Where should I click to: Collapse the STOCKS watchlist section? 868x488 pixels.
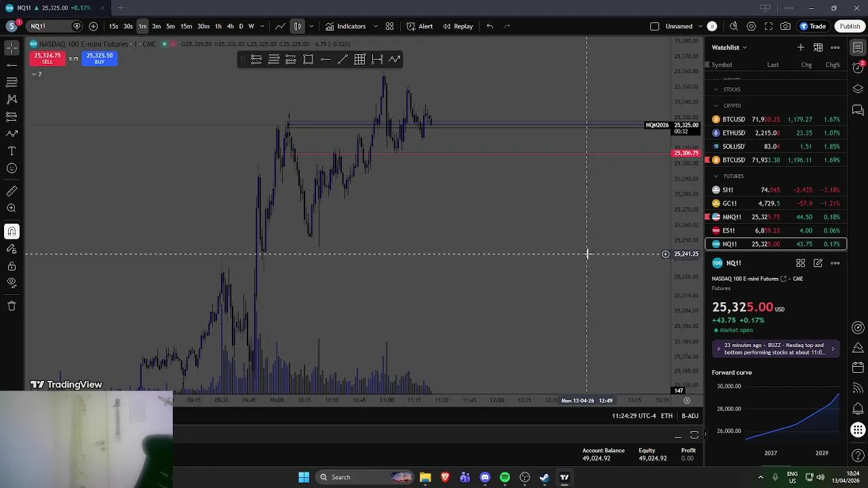[715, 89]
